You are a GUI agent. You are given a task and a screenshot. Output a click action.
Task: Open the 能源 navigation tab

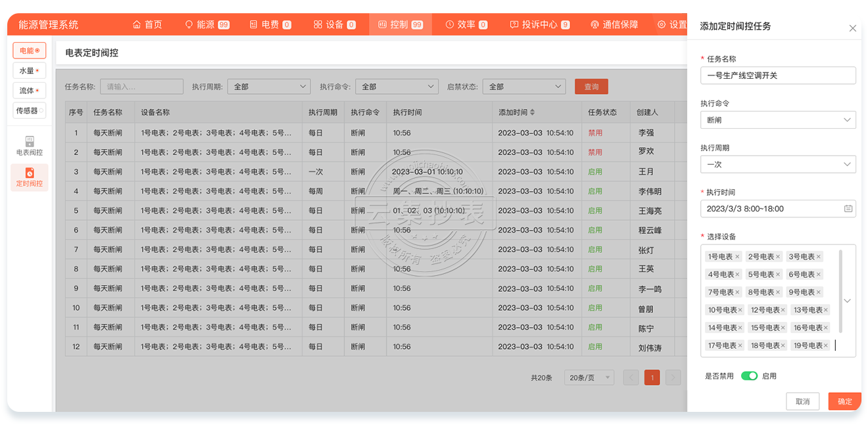[206, 25]
